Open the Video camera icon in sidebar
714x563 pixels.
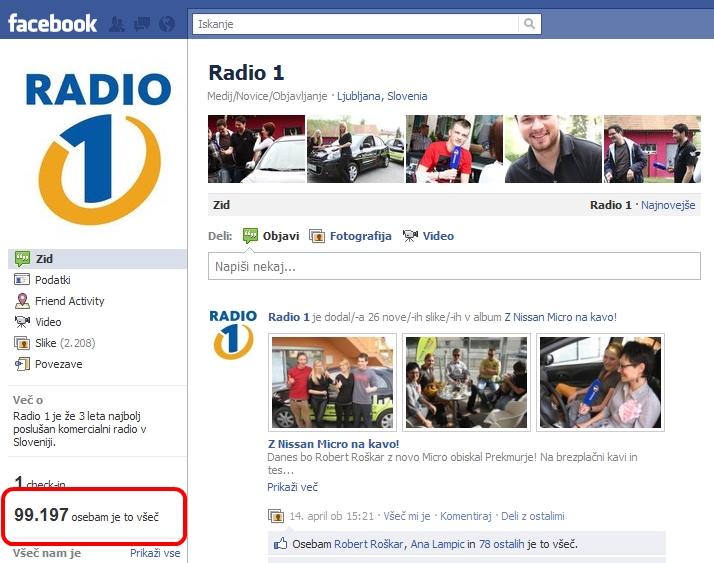coord(22,322)
